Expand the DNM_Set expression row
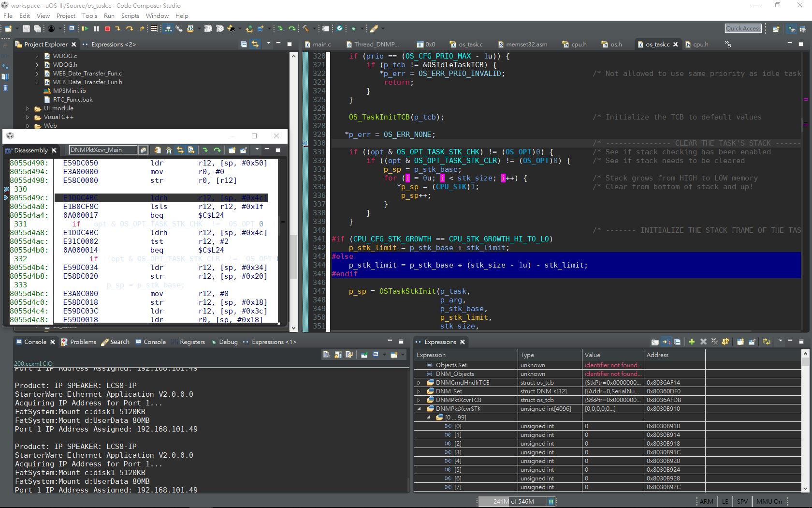Viewport: 812px width, 508px height. pos(419,391)
